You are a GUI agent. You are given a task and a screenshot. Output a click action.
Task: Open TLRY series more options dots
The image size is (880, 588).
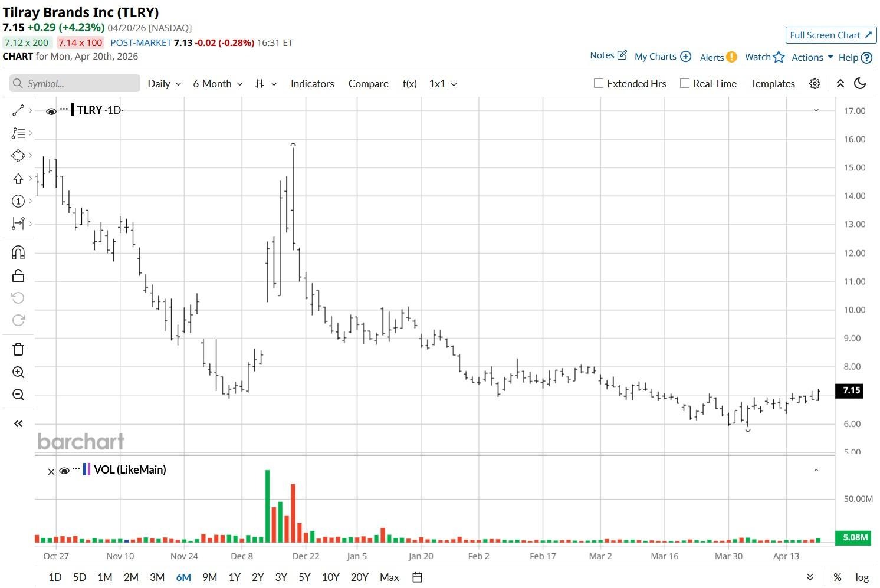coord(64,109)
